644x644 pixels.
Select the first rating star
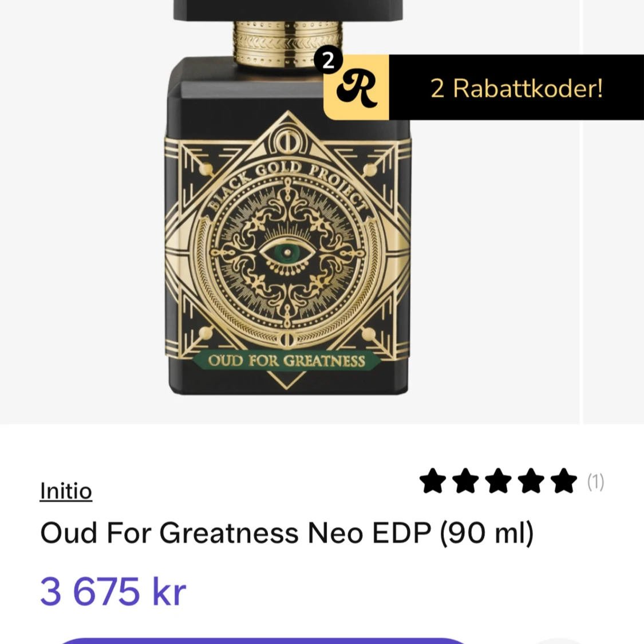tap(433, 480)
